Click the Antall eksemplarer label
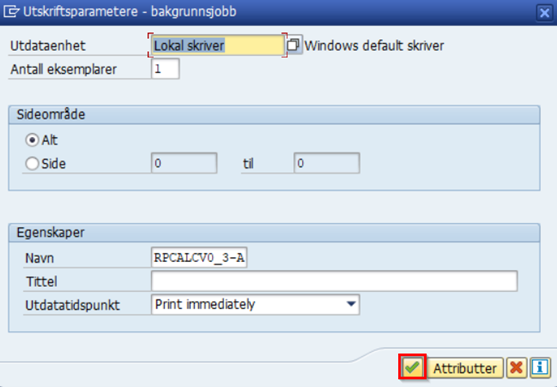Viewport: 557px width, 387px height. pos(64,69)
